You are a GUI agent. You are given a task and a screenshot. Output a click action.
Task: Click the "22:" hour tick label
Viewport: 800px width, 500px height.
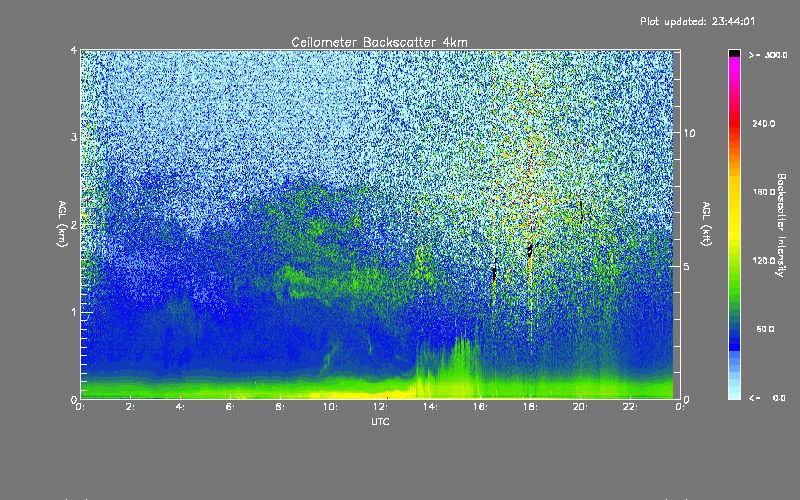pyautogui.click(x=630, y=407)
